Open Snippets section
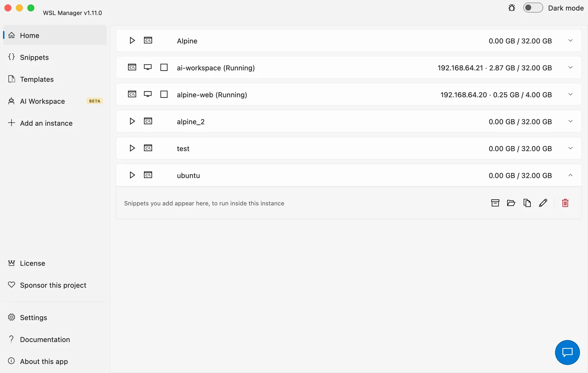The image size is (588, 373). click(55, 57)
